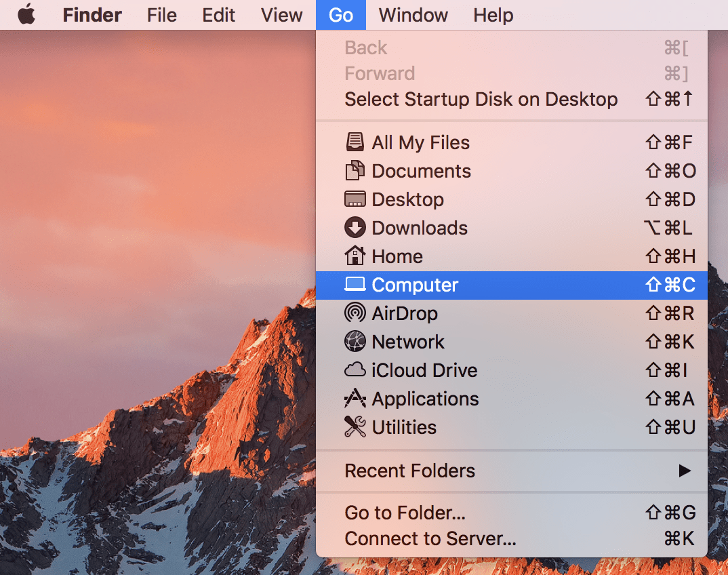Click the Documents page icon
Viewport: 728px width, 575px height.
tap(355, 171)
